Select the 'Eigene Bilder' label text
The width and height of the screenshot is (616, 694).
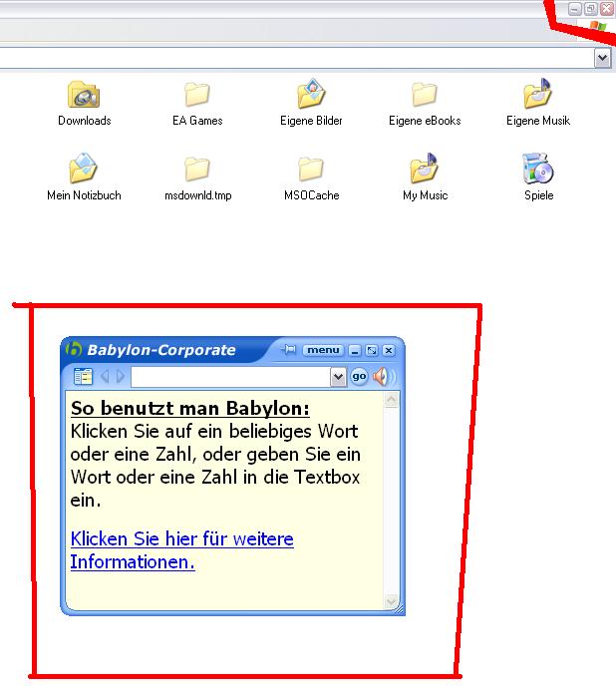point(311,121)
